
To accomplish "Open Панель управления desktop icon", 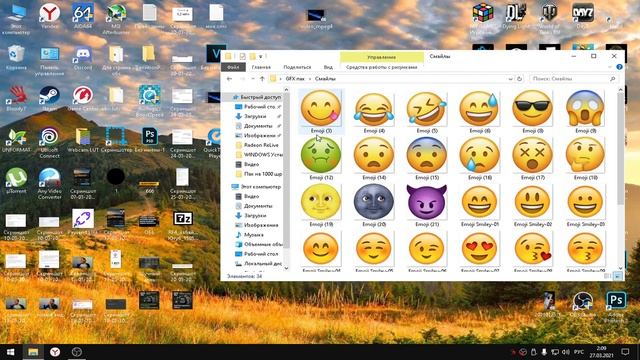I will click(x=49, y=61).
